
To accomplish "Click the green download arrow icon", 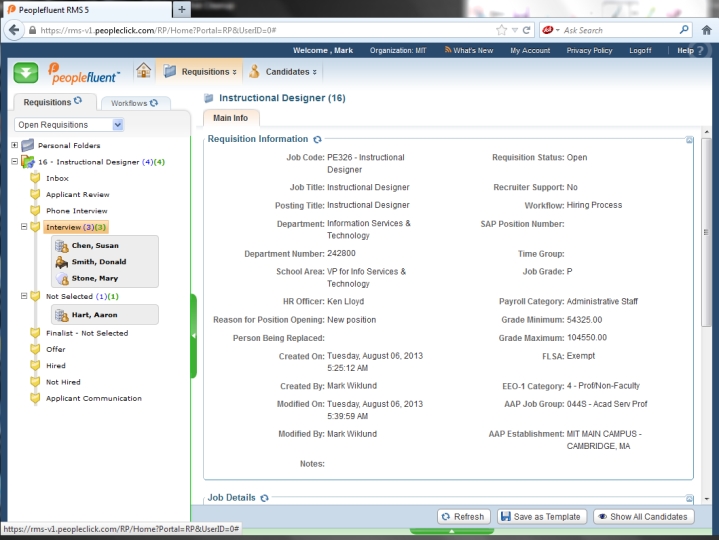I will (27, 73).
